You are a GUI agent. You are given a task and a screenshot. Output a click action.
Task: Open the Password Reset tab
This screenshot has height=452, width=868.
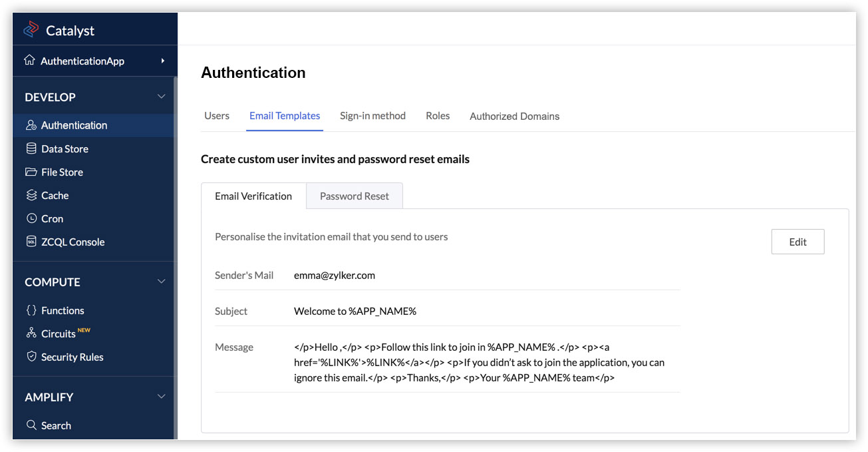pos(355,196)
